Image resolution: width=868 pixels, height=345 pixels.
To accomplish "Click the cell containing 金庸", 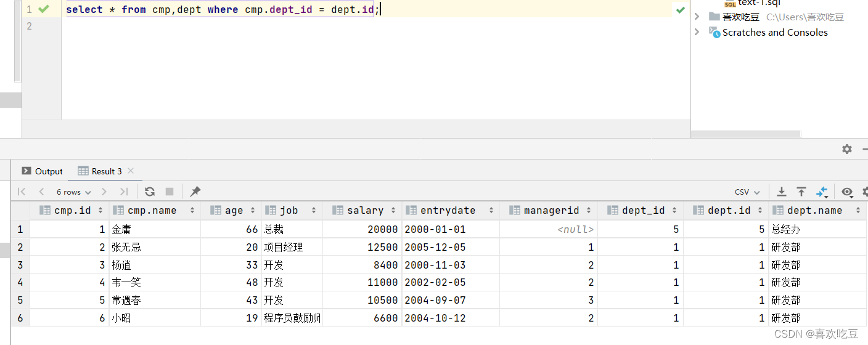I will tap(155, 229).
